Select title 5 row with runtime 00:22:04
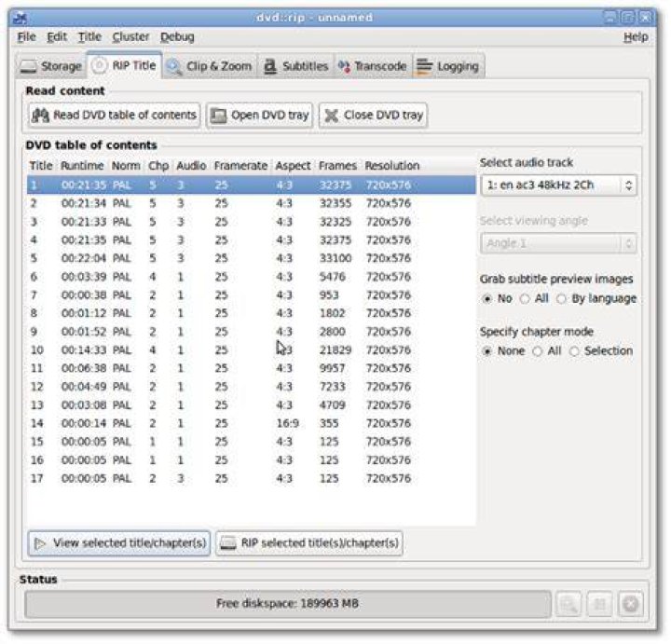 [x=252, y=258]
